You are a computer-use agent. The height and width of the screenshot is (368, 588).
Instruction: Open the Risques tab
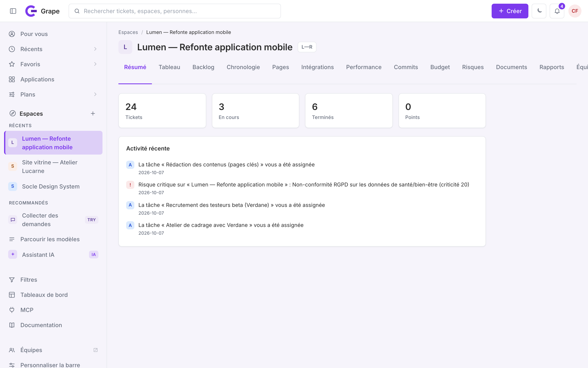tap(473, 67)
